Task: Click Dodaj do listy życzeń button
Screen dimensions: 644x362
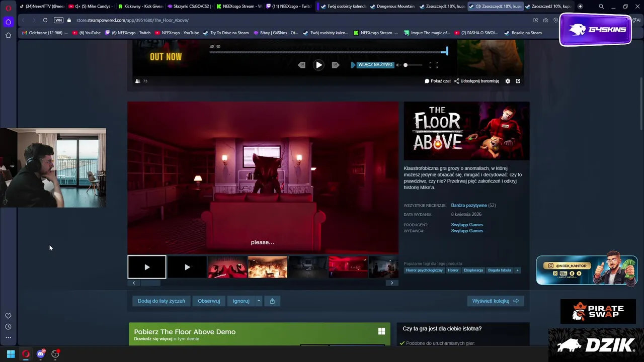Action: tap(162, 301)
